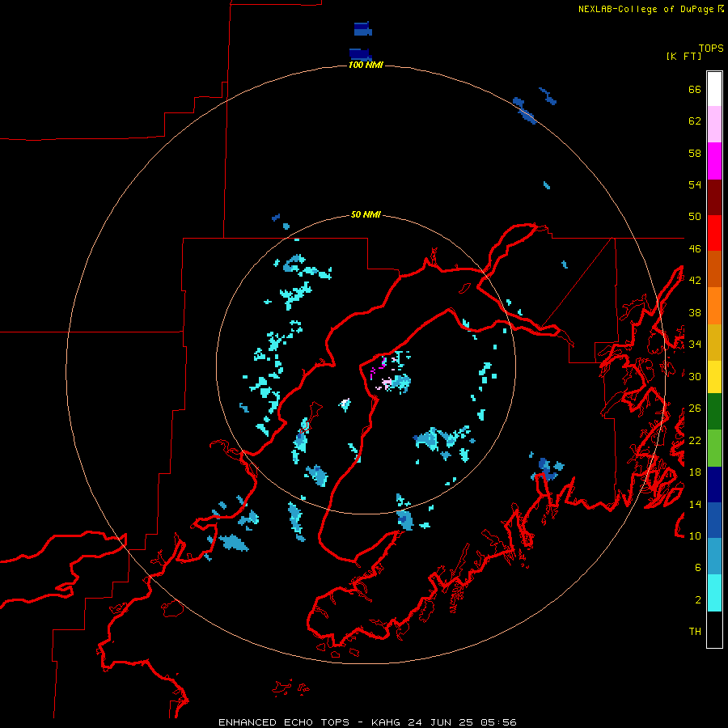Click the 50 NMI range ring label
The height and width of the screenshot is (728, 728).
(x=366, y=214)
